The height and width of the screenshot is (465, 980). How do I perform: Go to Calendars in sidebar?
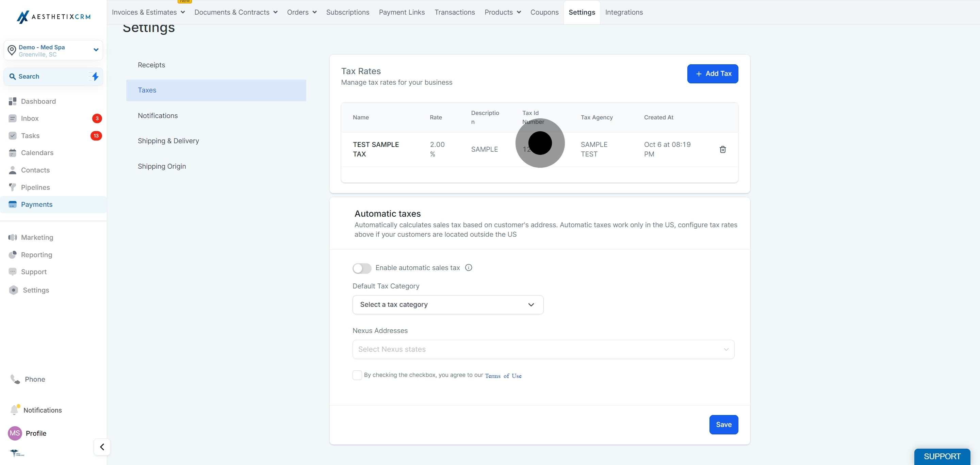pos(37,153)
